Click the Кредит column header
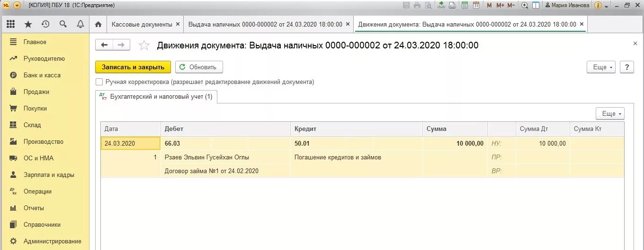This screenshot has width=644, height=250. [357, 129]
